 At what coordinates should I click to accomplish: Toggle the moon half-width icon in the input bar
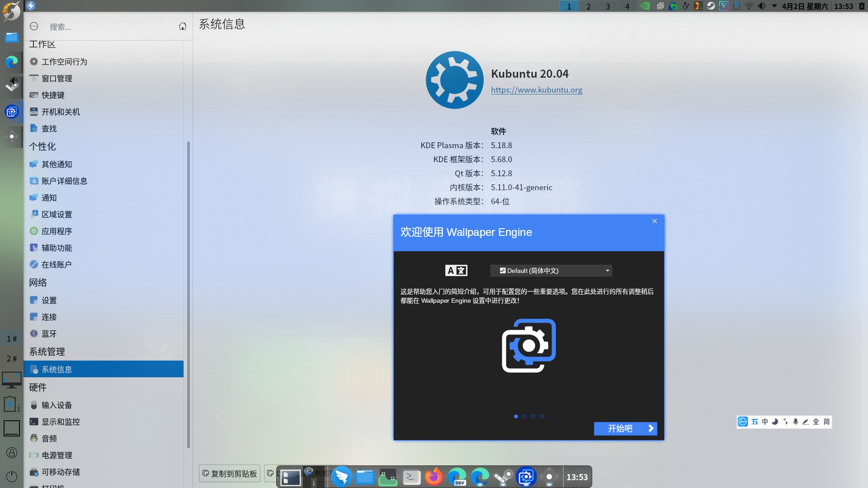(775, 422)
